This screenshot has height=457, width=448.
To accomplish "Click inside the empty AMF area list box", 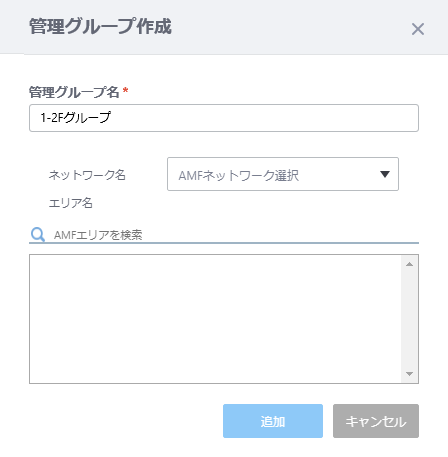I will (x=215, y=319).
